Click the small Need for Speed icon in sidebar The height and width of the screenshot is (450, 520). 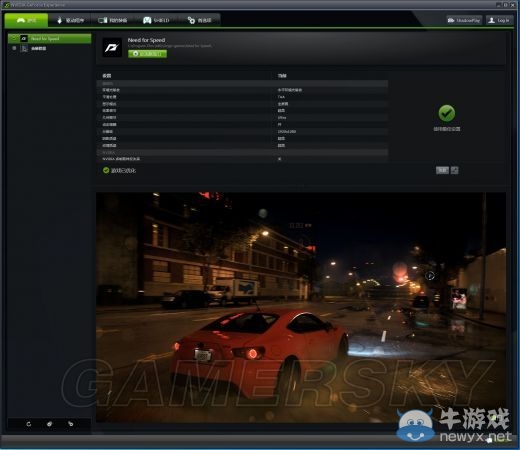pos(24,38)
